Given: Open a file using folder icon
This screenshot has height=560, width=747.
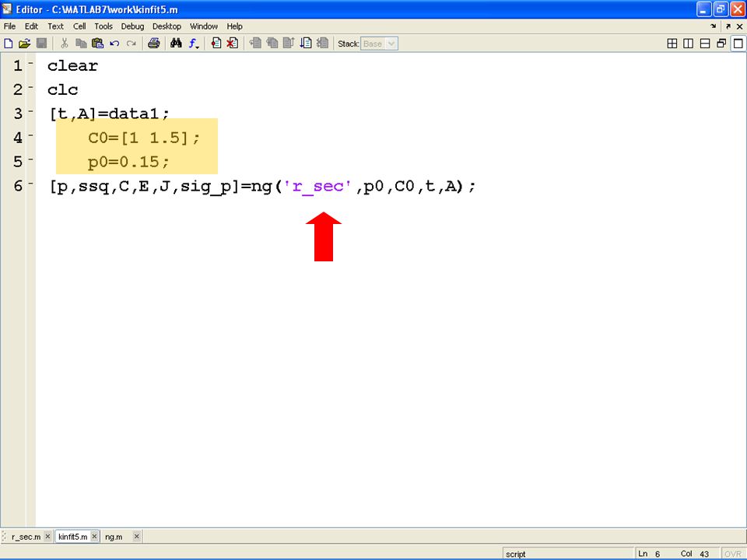Looking at the screenshot, I should 24,44.
